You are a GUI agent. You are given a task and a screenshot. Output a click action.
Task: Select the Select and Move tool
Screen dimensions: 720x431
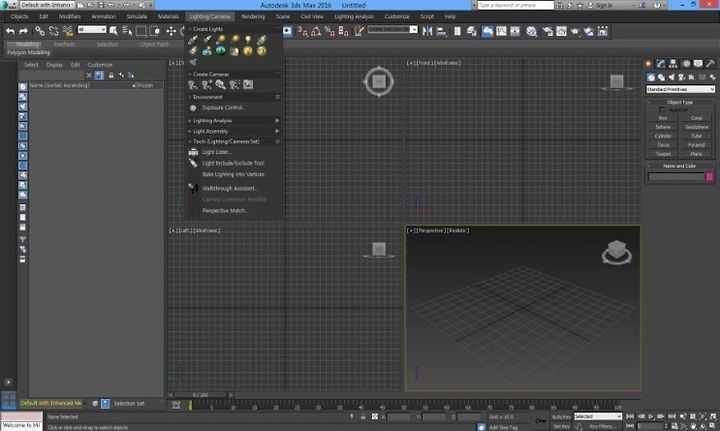[171, 31]
